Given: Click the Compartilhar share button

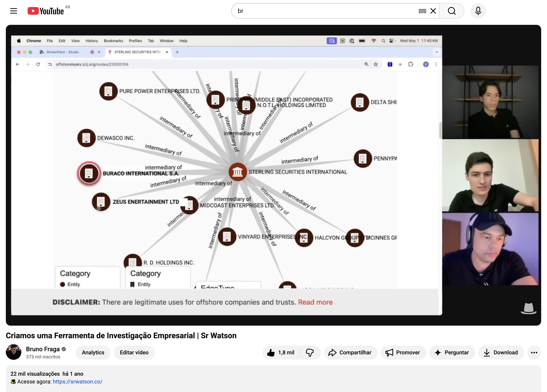Looking at the screenshot, I should tap(350, 352).
